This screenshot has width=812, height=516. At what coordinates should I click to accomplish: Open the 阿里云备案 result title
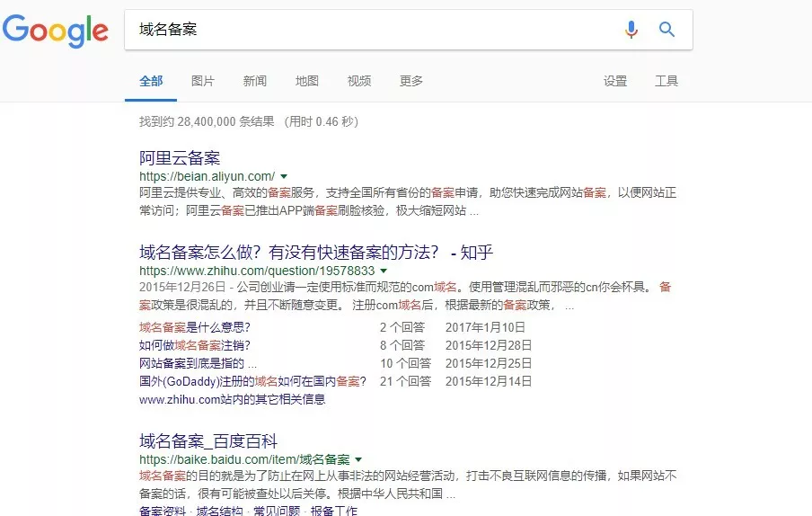pos(180,157)
